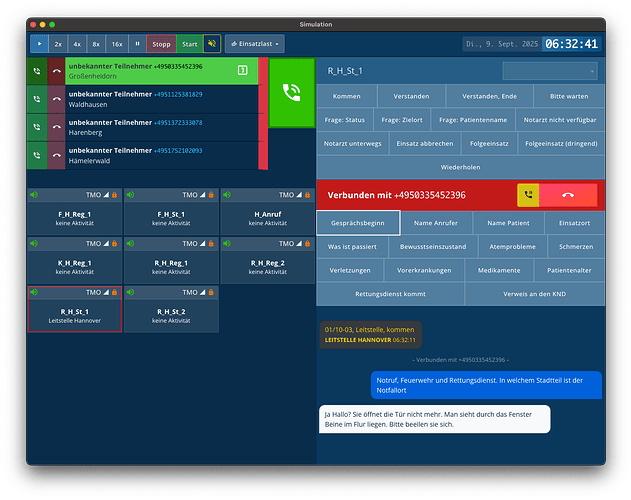Click the 'Rettungsdienst kommt' response button
Screen dimensions: 631x500
click(x=390, y=294)
